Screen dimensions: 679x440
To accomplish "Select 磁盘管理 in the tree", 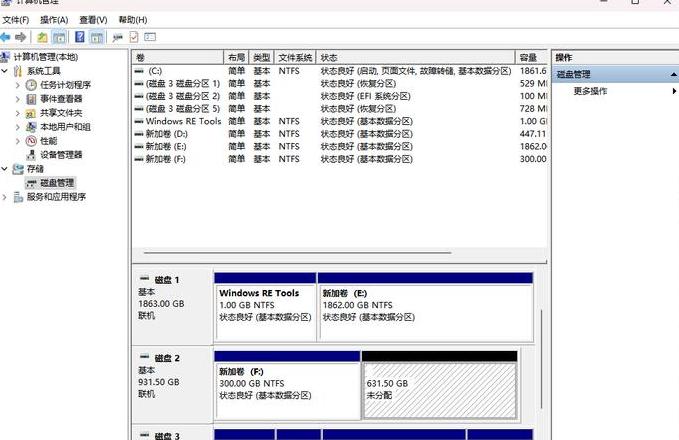I will tap(57, 183).
